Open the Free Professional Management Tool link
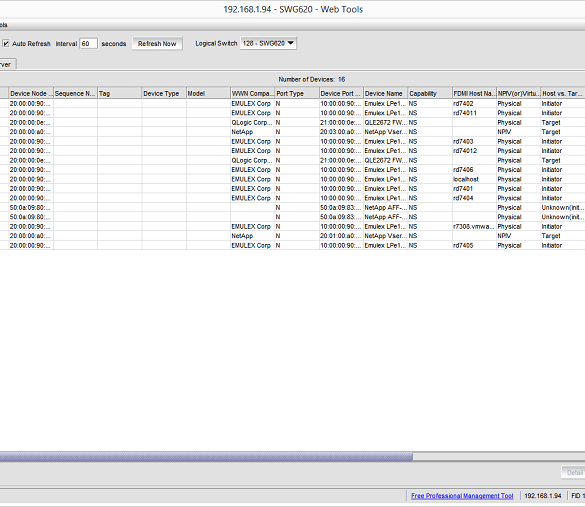 [x=462, y=496]
